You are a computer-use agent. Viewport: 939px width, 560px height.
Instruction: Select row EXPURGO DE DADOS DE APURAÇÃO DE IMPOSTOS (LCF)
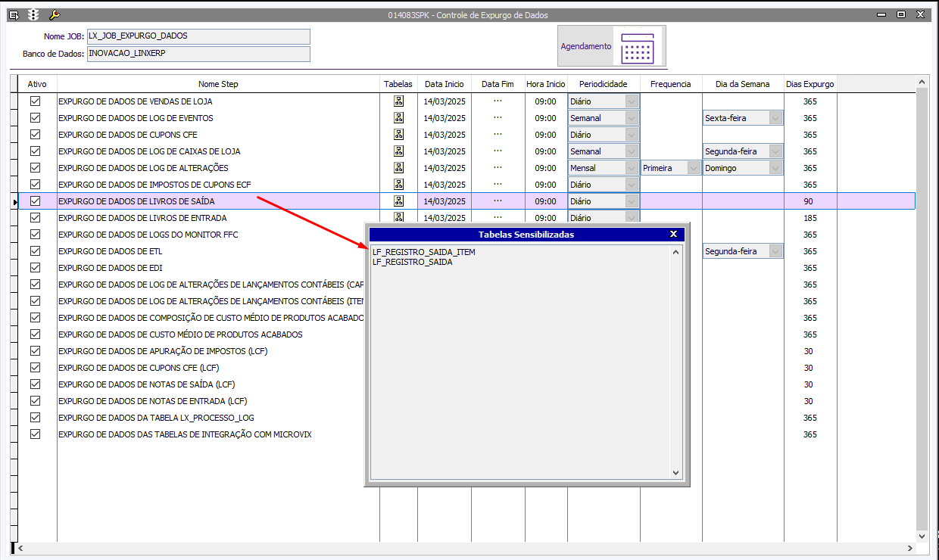click(163, 351)
